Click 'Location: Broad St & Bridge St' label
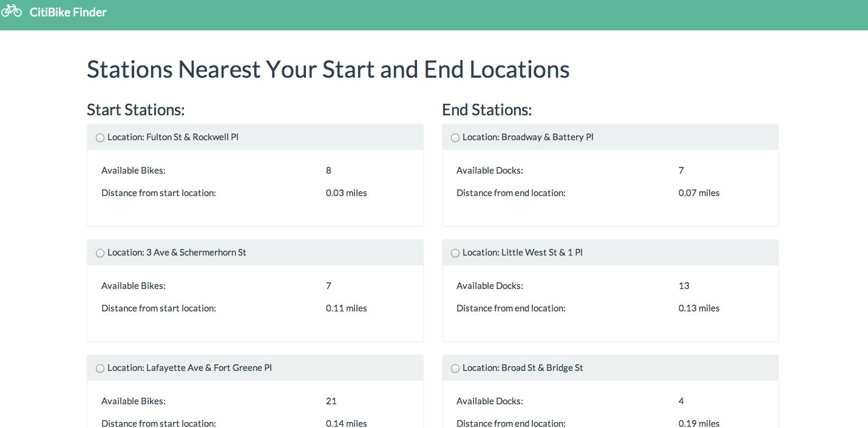This screenshot has height=428, width=868. pos(523,368)
